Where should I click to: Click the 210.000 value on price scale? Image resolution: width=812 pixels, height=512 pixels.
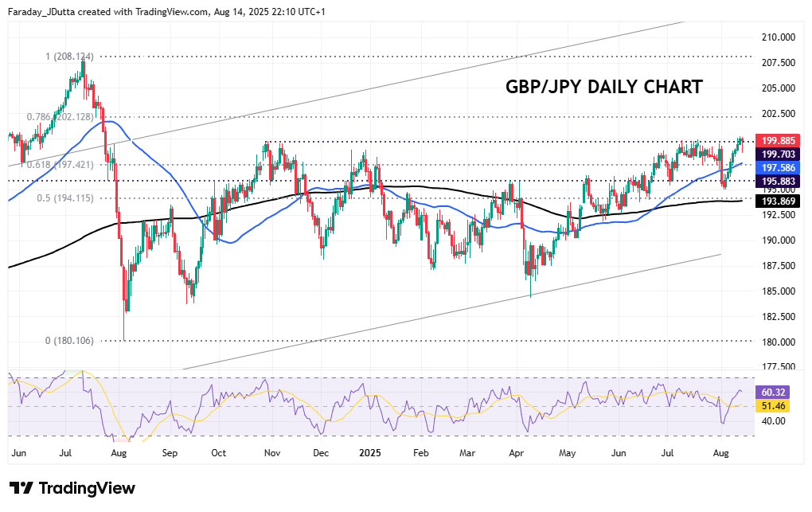click(x=779, y=37)
